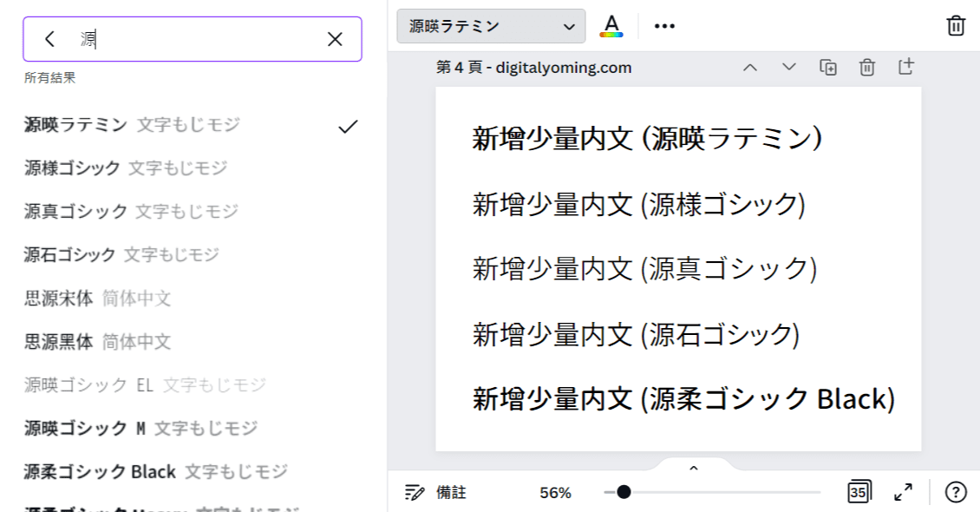Delete the selected element with the trash icon

point(955,26)
